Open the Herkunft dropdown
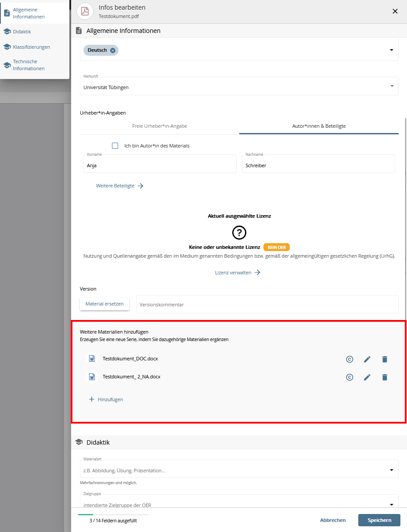The image size is (407, 532). click(392, 86)
